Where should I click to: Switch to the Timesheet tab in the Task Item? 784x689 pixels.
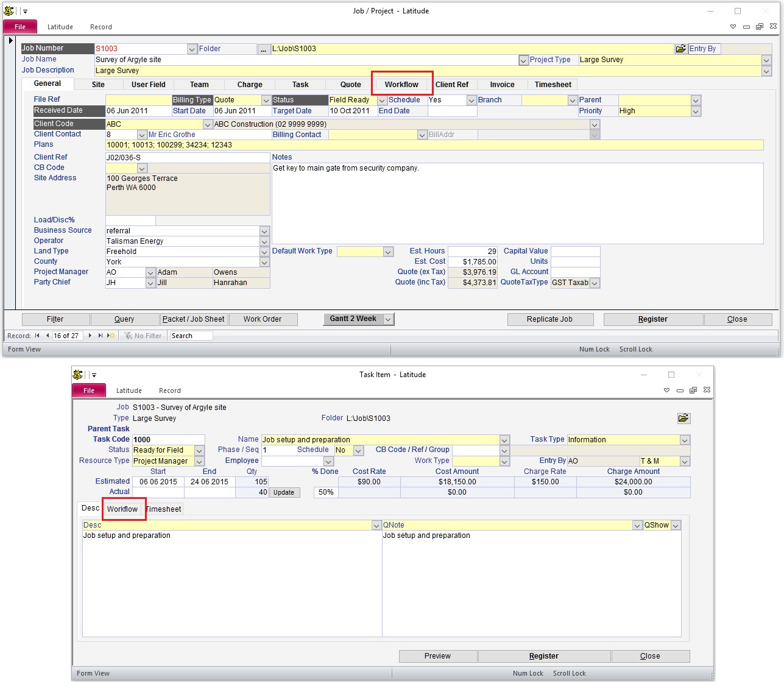pyautogui.click(x=163, y=509)
